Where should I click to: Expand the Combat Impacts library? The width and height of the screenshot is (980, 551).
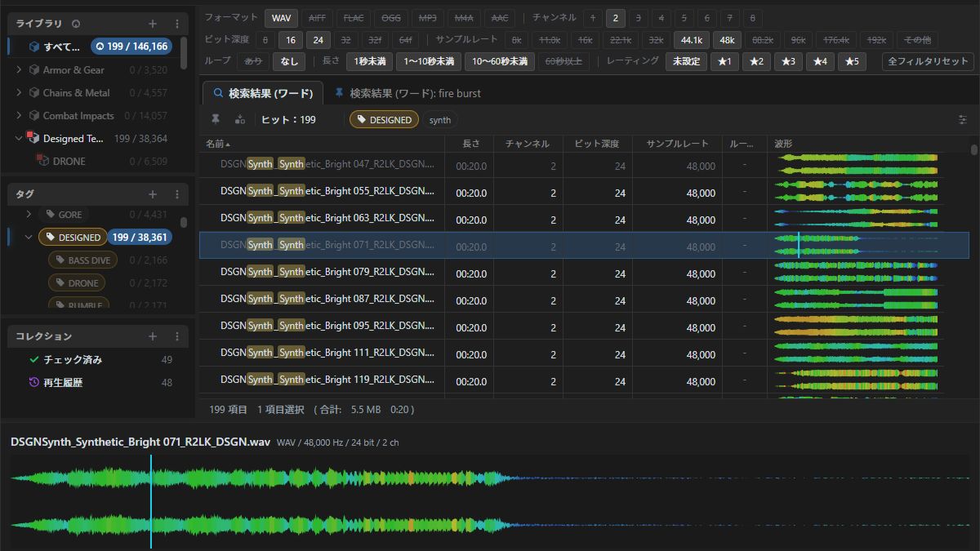(19, 116)
